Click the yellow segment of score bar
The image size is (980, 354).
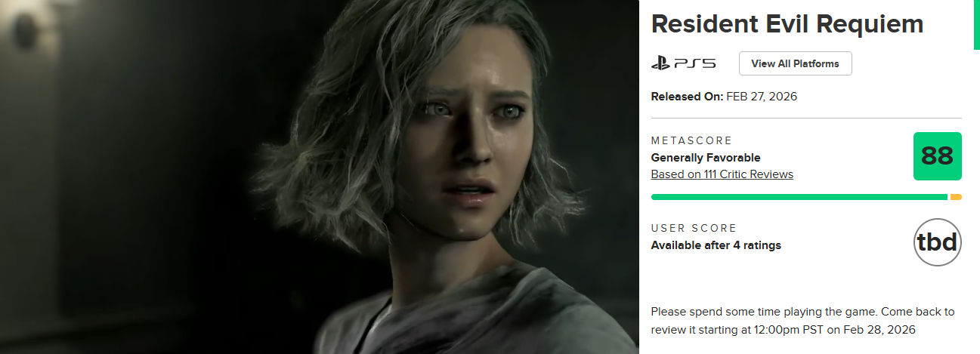(x=956, y=197)
